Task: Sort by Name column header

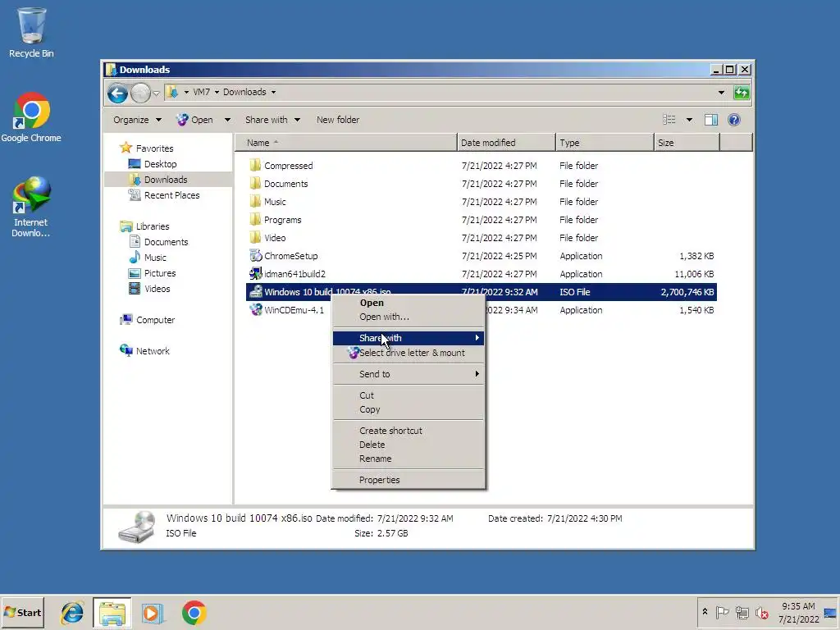Action: click(x=345, y=143)
